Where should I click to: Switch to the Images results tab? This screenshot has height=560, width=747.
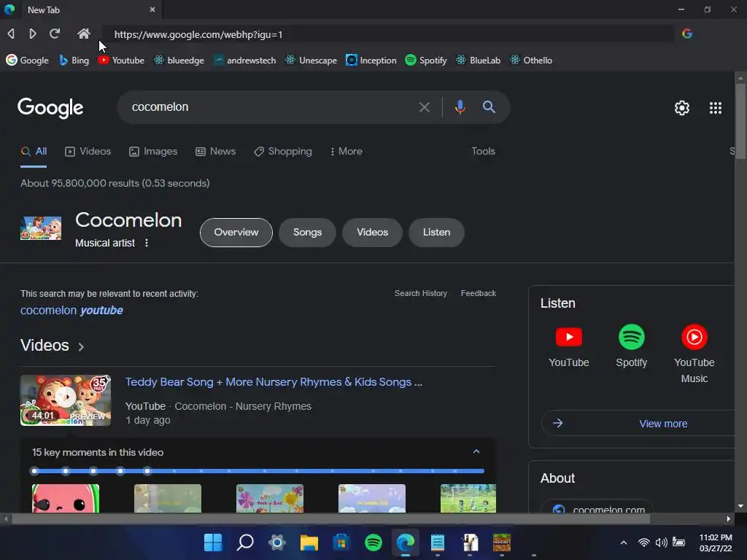[x=153, y=152]
